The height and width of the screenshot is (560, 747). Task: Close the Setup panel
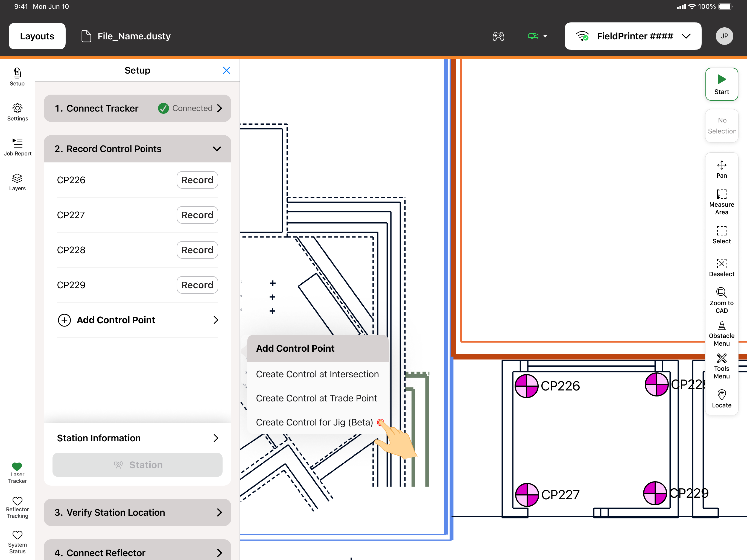coord(226,70)
